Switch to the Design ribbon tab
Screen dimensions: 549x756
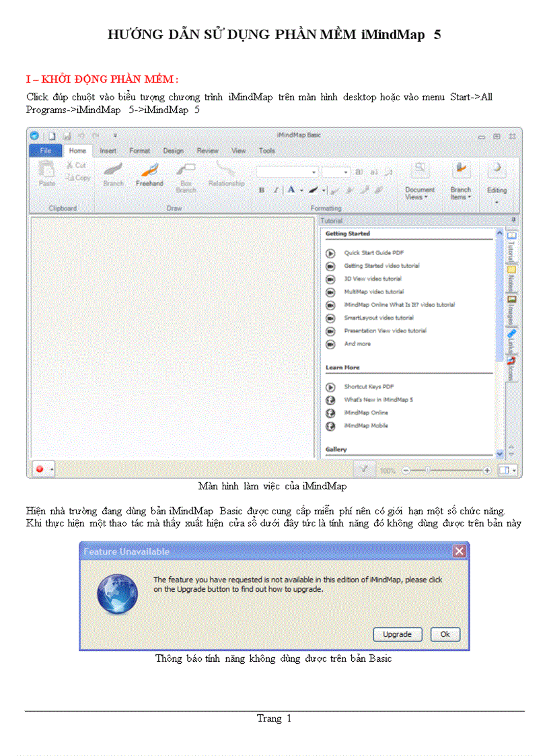point(173,150)
